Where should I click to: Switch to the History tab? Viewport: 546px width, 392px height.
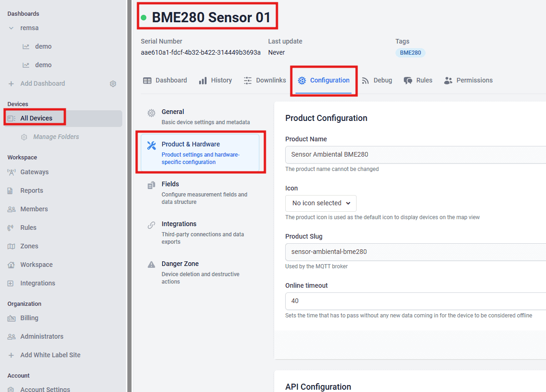click(x=215, y=80)
